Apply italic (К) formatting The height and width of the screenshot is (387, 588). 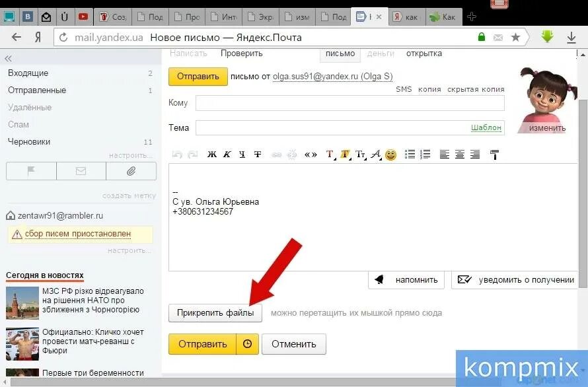(x=227, y=154)
